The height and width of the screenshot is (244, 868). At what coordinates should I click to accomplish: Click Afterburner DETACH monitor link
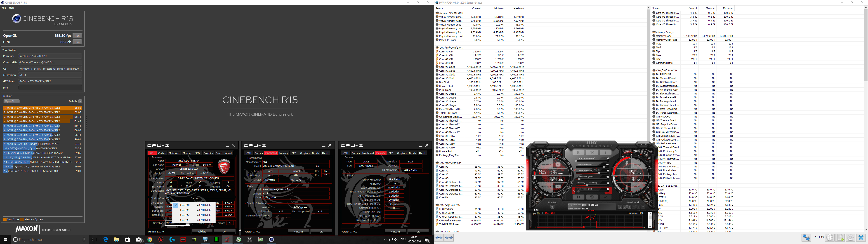click(591, 211)
